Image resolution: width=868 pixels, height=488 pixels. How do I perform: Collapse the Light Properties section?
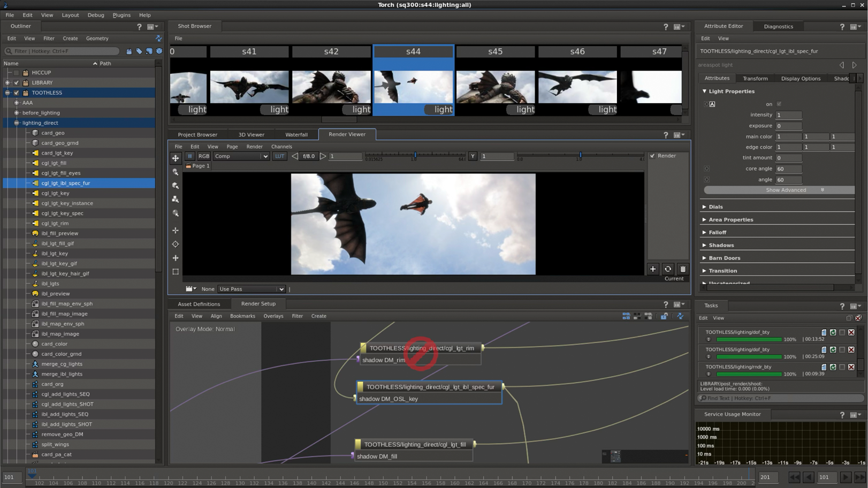704,91
